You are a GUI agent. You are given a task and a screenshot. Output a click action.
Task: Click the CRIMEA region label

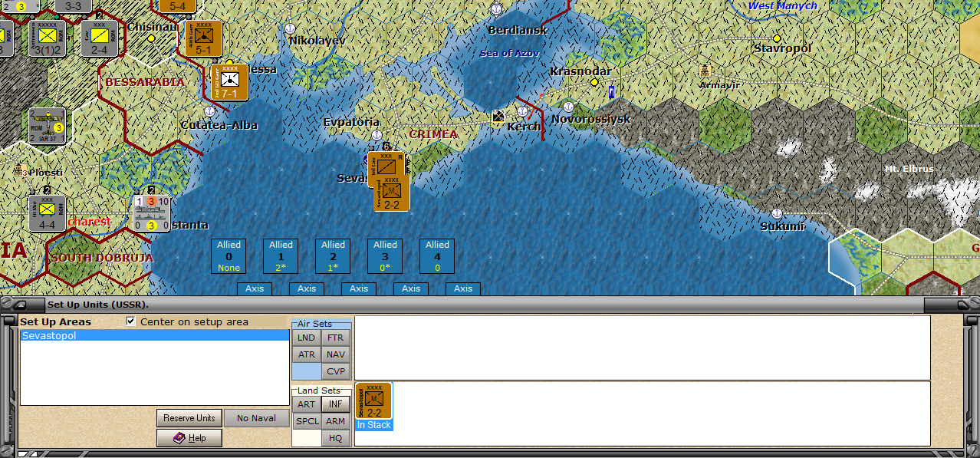click(432, 134)
